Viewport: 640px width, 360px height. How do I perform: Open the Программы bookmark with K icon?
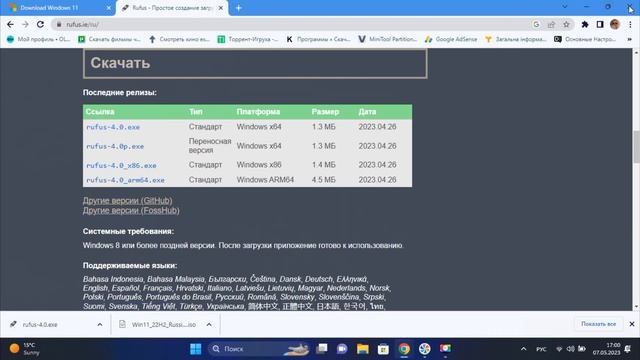click(x=318, y=39)
